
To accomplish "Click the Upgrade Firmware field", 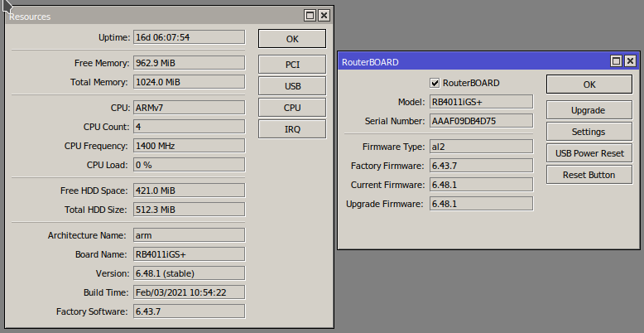I will (x=482, y=204).
